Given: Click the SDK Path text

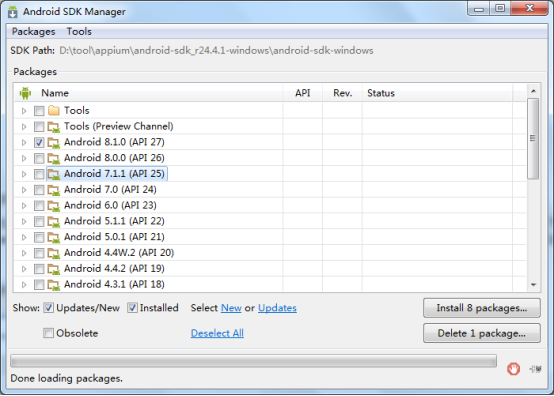Looking at the screenshot, I should point(216,51).
